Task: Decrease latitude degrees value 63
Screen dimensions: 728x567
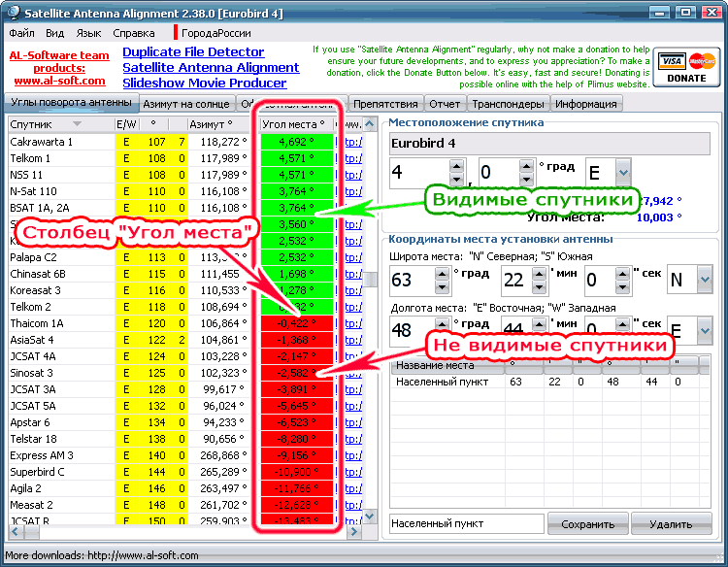Action: pos(442,287)
